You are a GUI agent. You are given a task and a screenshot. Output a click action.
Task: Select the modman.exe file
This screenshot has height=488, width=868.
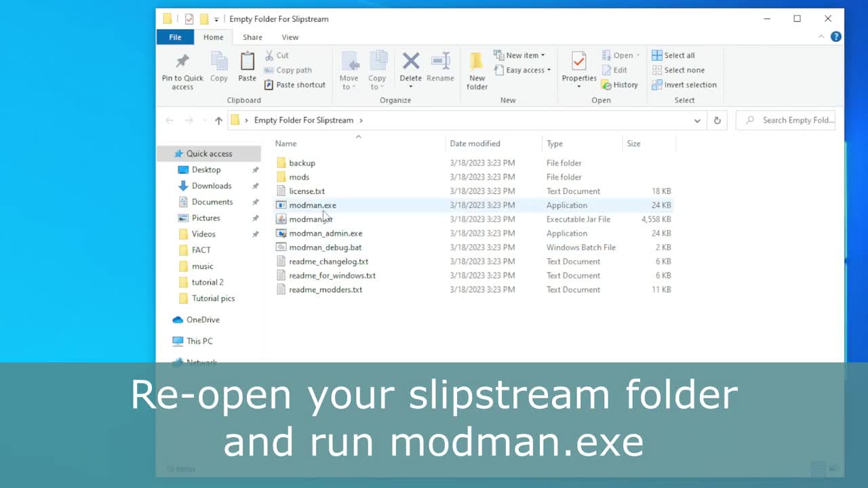[x=312, y=205]
